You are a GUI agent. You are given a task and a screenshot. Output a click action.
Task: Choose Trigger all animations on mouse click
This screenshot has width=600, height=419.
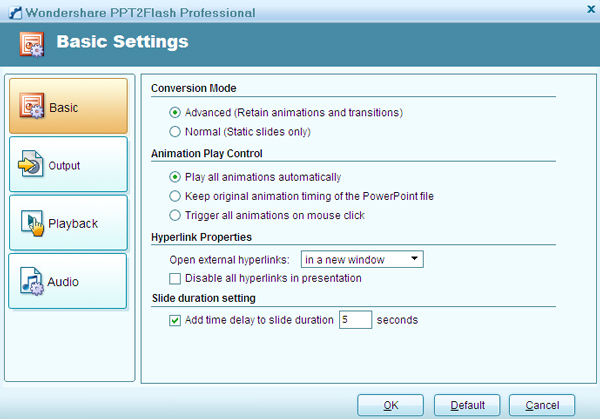(176, 215)
